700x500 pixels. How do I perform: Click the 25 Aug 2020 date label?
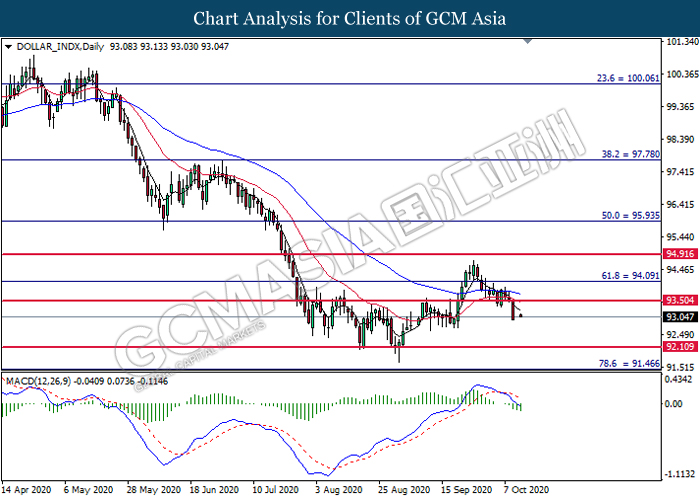pyautogui.click(x=404, y=490)
